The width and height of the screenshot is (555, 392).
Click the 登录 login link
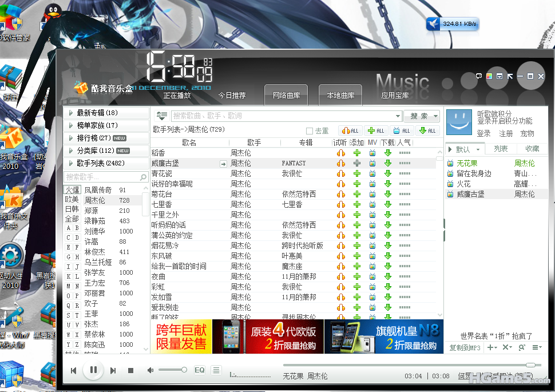(483, 133)
